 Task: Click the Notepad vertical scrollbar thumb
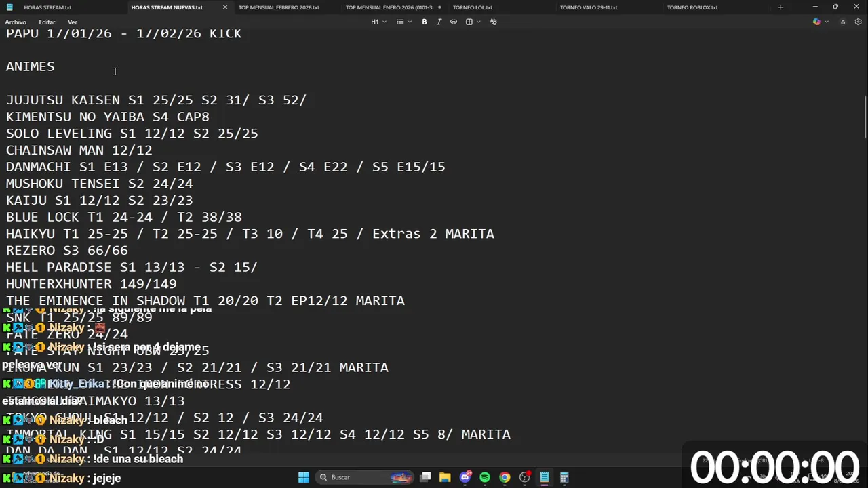coord(865,119)
